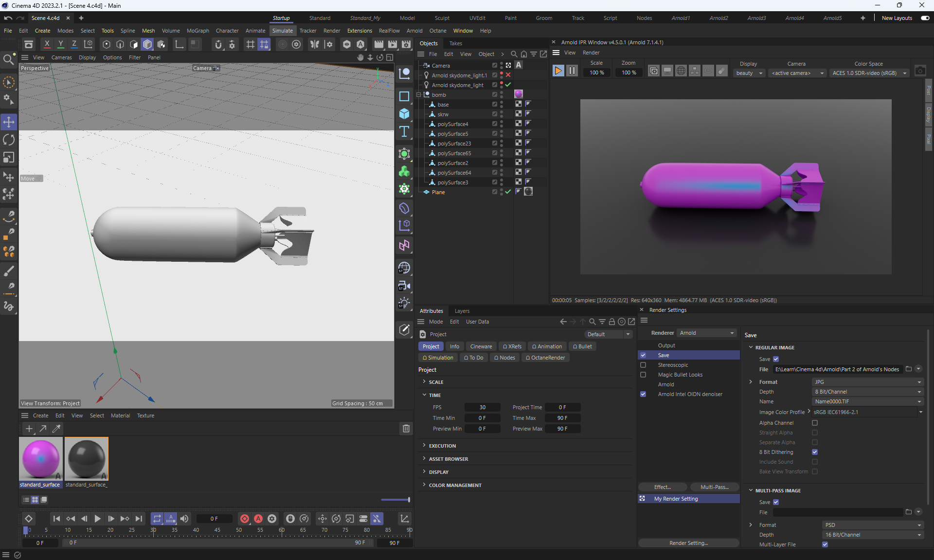Open the MoGraph menu
The image size is (934, 560).
pos(198,31)
